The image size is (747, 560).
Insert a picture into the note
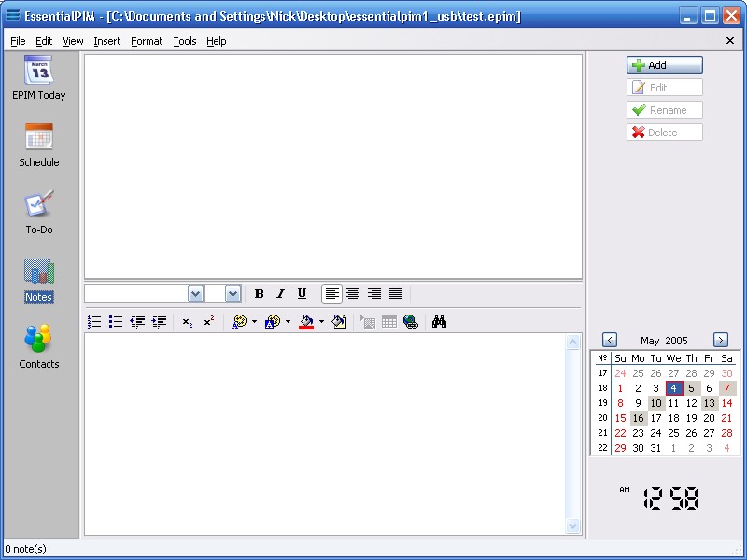368,322
